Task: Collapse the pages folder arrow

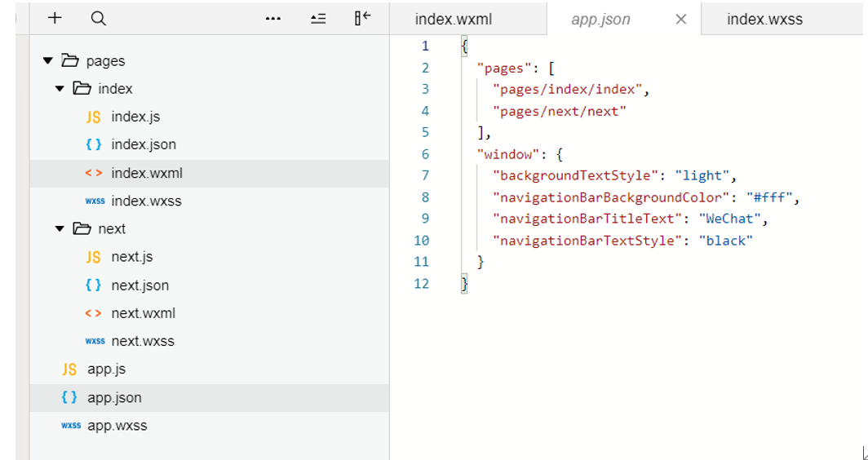Action: coord(48,61)
